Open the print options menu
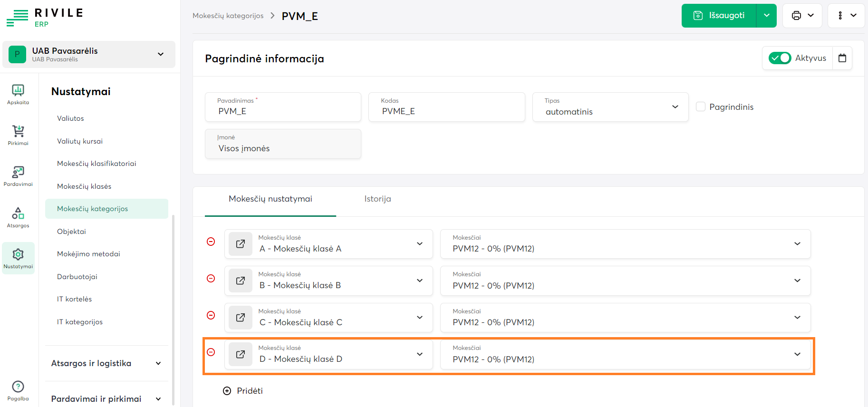868x407 pixels. coord(802,16)
